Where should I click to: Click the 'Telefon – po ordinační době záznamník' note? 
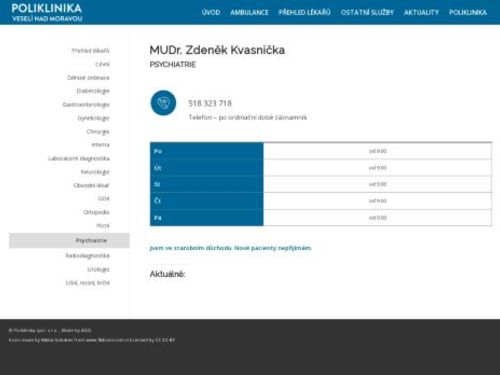click(248, 117)
